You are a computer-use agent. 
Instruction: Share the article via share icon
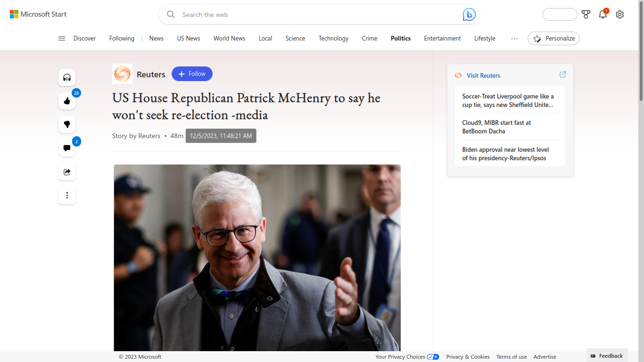pyautogui.click(x=67, y=172)
